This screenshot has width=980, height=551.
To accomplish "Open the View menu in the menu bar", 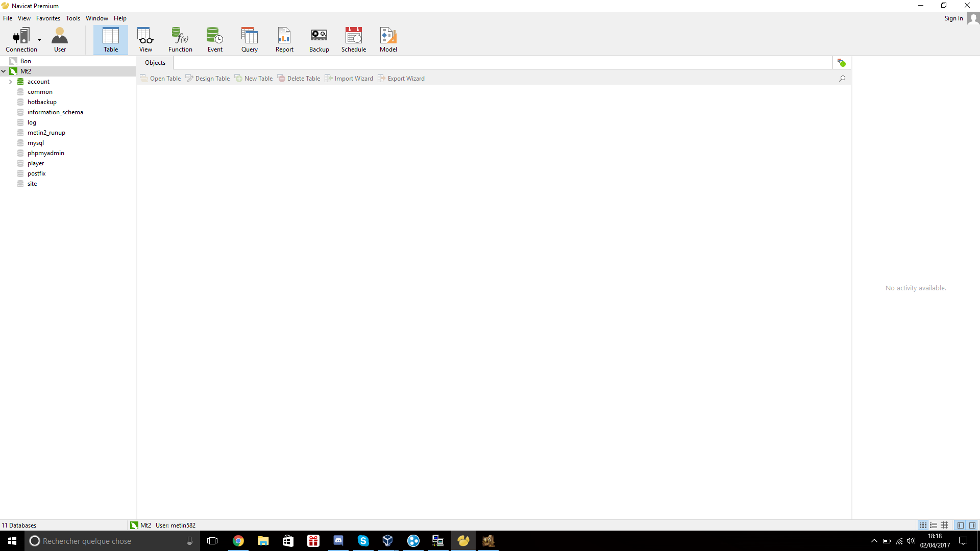I will pyautogui.click(x=24, y=18).
